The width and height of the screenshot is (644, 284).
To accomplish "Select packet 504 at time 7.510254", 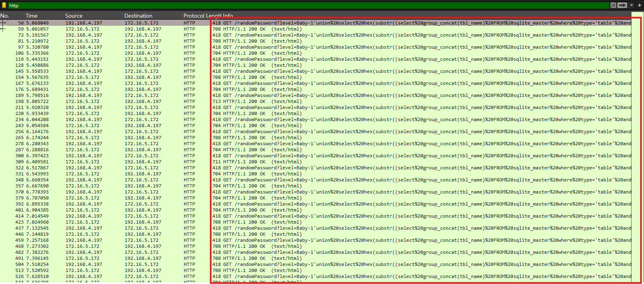I will tap(316, 264).
